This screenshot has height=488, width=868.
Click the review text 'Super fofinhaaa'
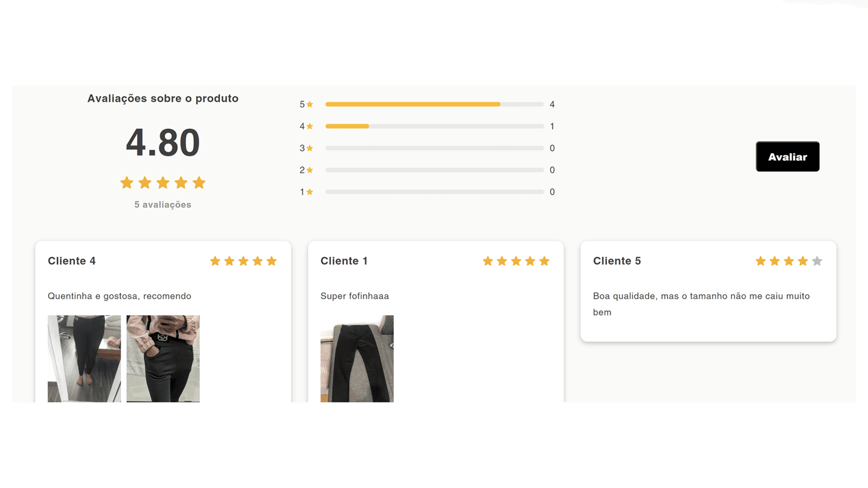tap(355, 296)
